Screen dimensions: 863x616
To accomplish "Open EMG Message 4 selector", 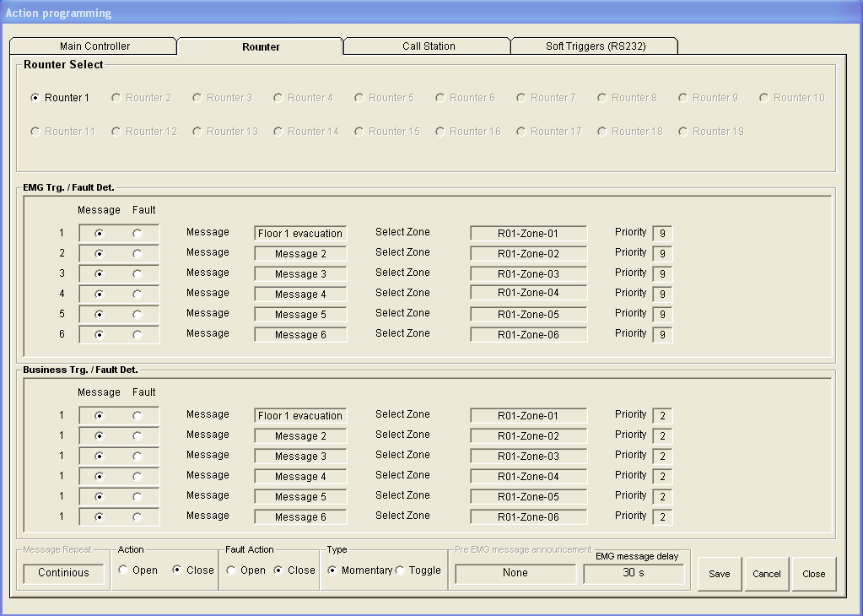I will (x=300, y=294).
